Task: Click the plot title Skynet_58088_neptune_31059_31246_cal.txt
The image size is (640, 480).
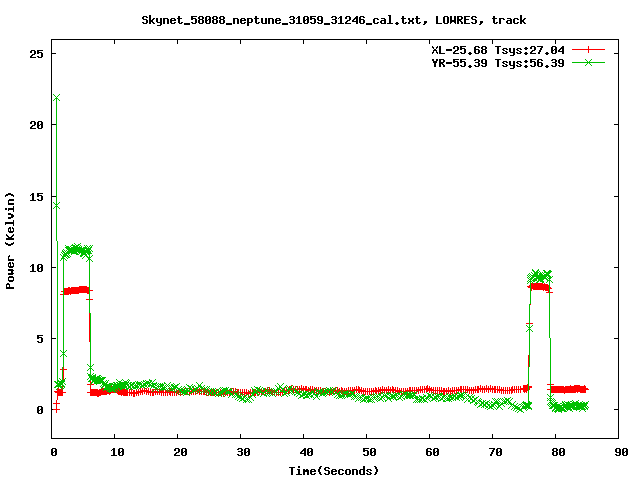Action: click(x=333, y=20)
